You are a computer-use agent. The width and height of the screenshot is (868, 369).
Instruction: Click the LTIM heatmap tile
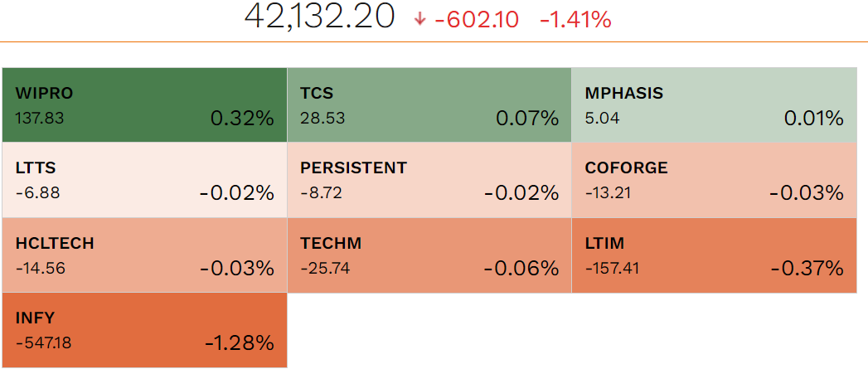point(714,255)
